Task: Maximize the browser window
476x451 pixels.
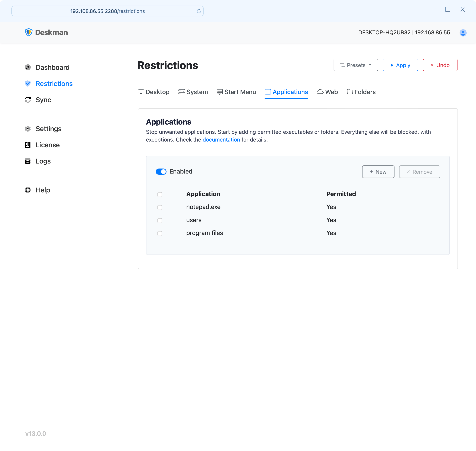Action: click(x=447, y=9)
